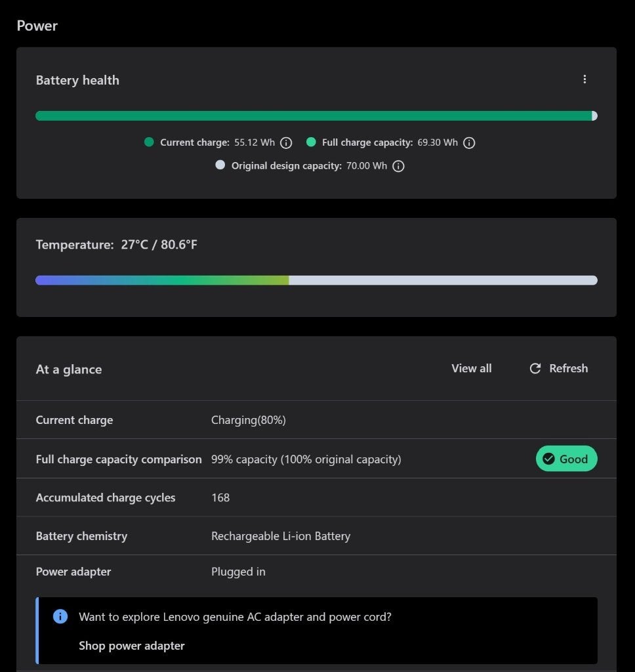The height and width of the screenshot is (672, 635).
Task: Click the checkmark icon in Good badge
Action: pos(548,459)
